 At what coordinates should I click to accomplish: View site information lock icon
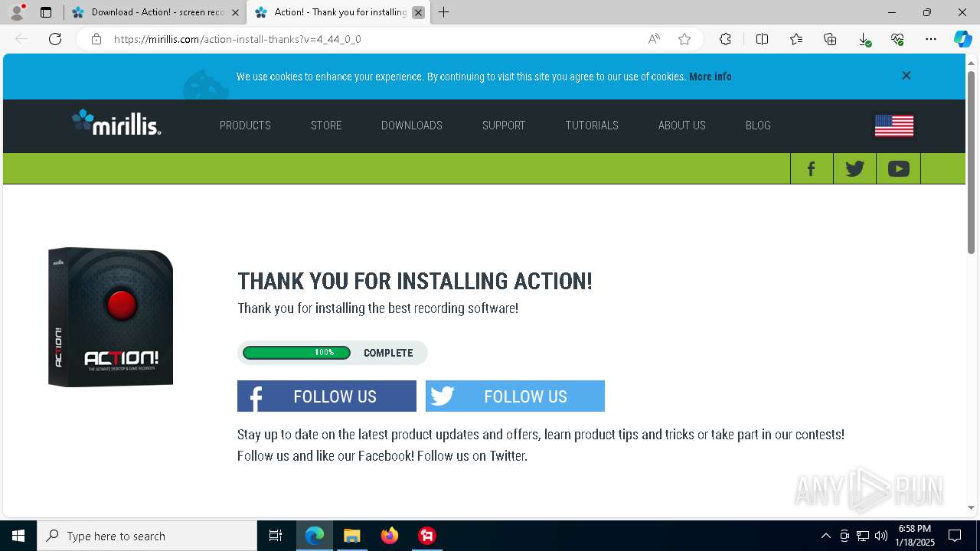click(x=96, y=39)
